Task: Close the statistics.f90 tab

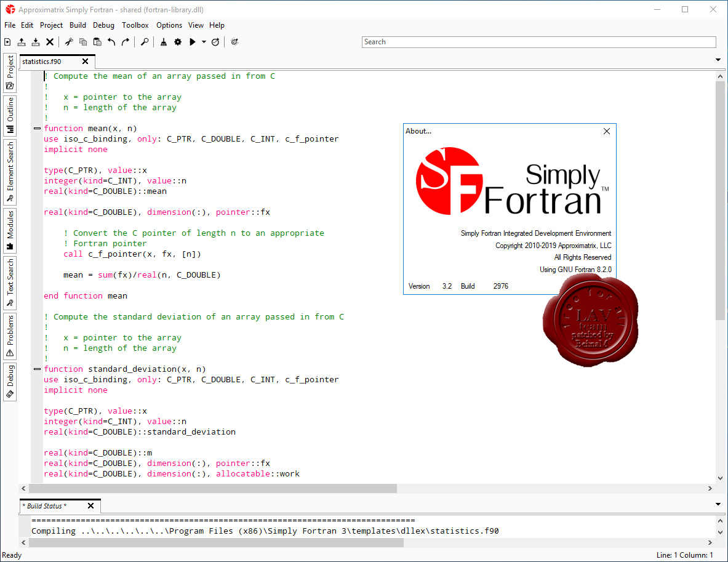Action: (x=85, y=62)
